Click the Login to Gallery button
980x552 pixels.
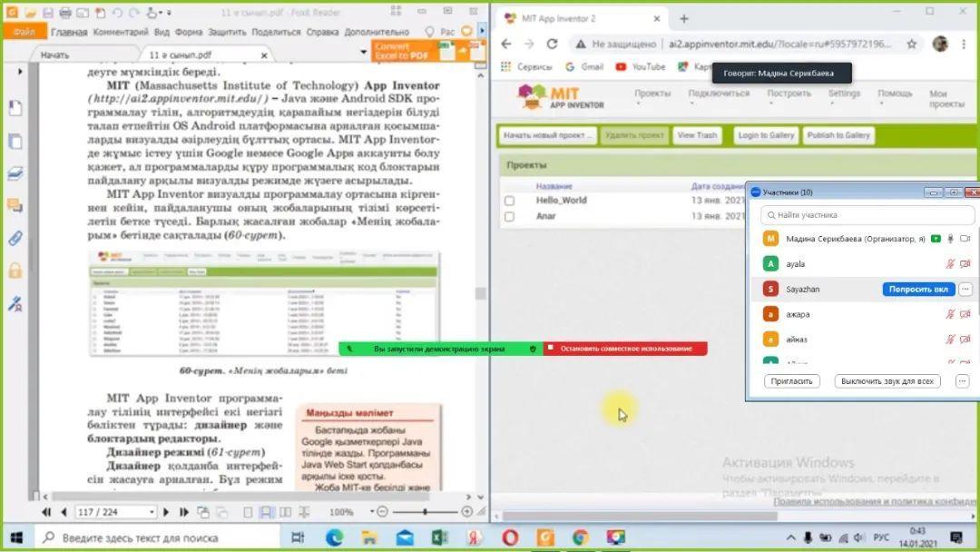coord(766,135)
